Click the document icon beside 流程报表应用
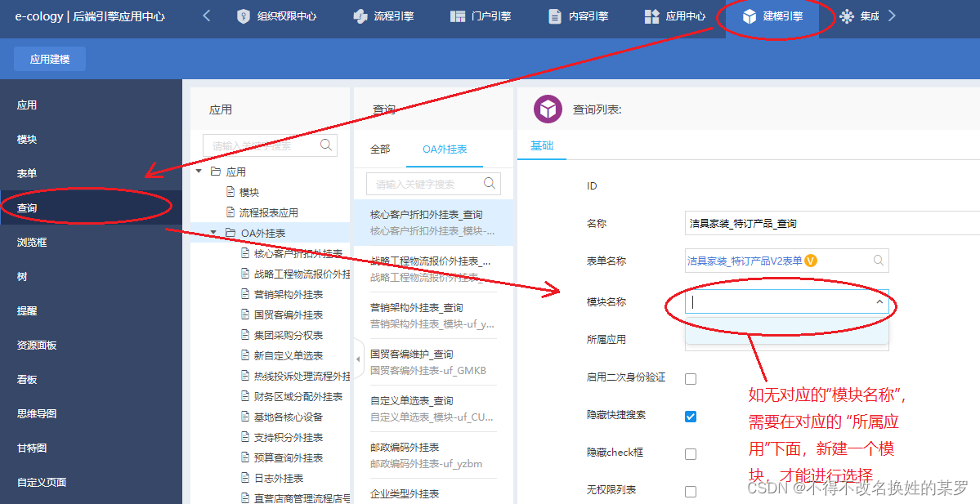The width and height of the screenshot is (980, 504). point(230,212)
